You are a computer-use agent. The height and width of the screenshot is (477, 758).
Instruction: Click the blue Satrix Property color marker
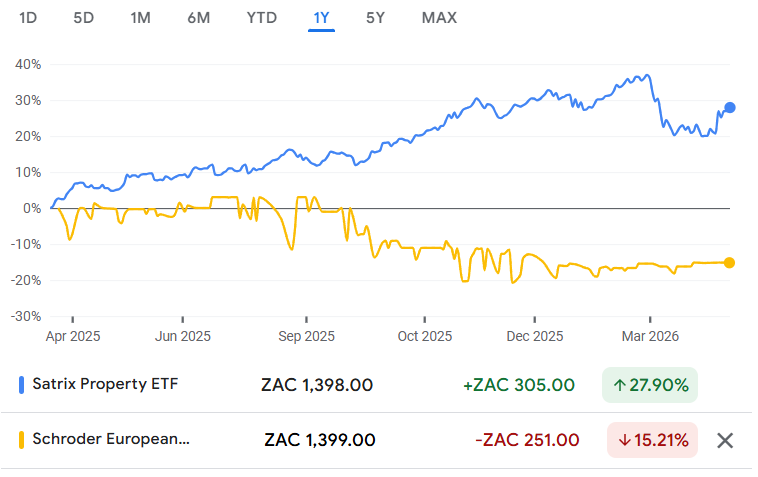(22, 384)
